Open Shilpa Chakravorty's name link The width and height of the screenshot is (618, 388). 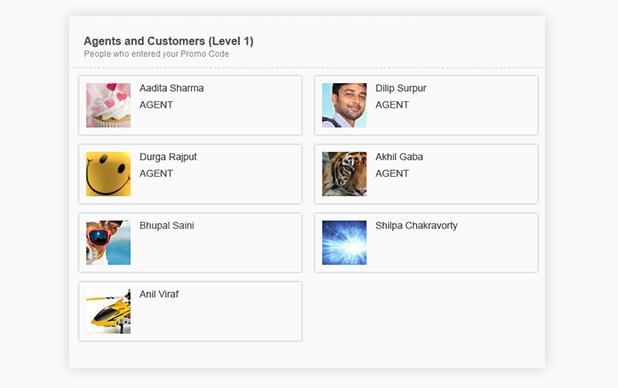(416, 226)
